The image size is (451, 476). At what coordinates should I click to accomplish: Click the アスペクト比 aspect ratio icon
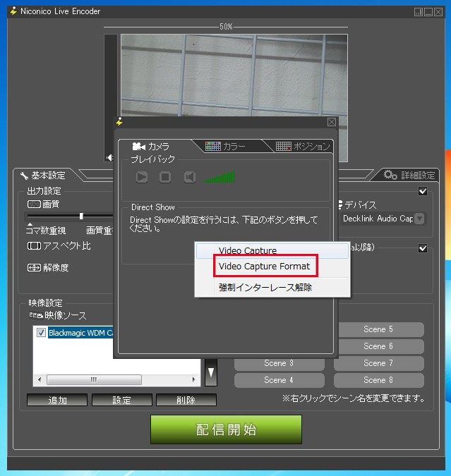tap(34, 245)
